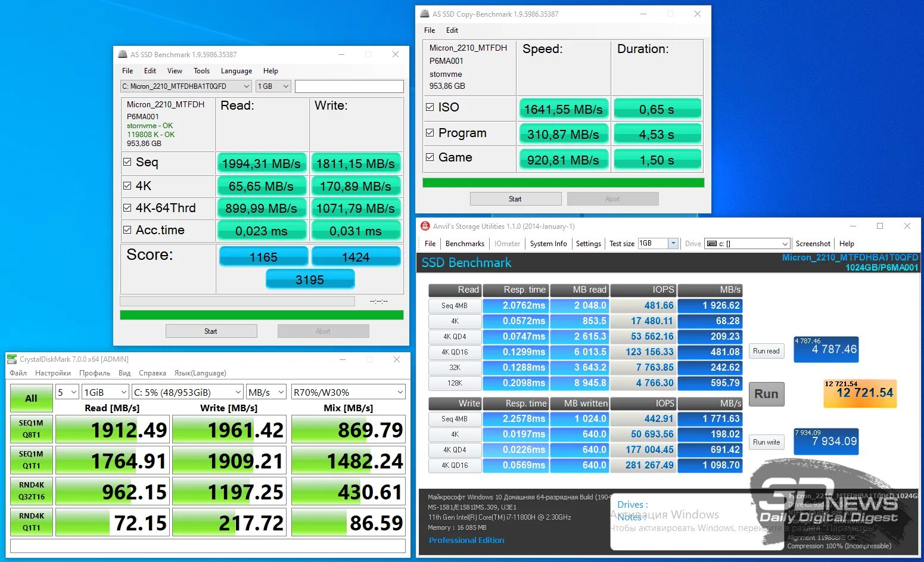Click Start in AS SSD Copy-Benchmark

[x=515, y=198]
